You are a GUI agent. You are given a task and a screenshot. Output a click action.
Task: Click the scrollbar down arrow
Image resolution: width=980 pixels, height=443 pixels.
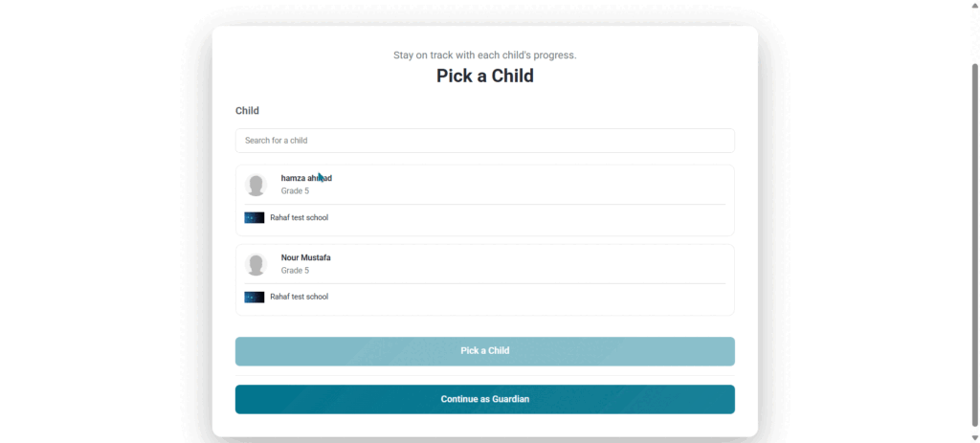click(974, 438)
